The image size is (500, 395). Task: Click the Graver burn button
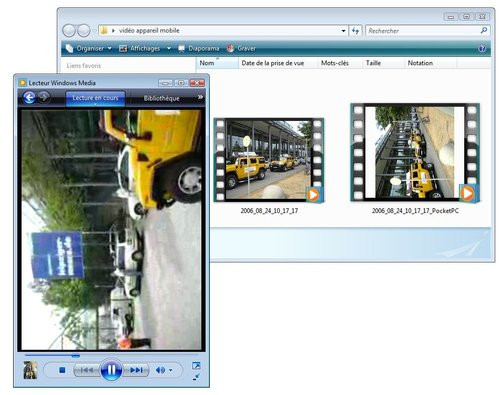point(241,49)
